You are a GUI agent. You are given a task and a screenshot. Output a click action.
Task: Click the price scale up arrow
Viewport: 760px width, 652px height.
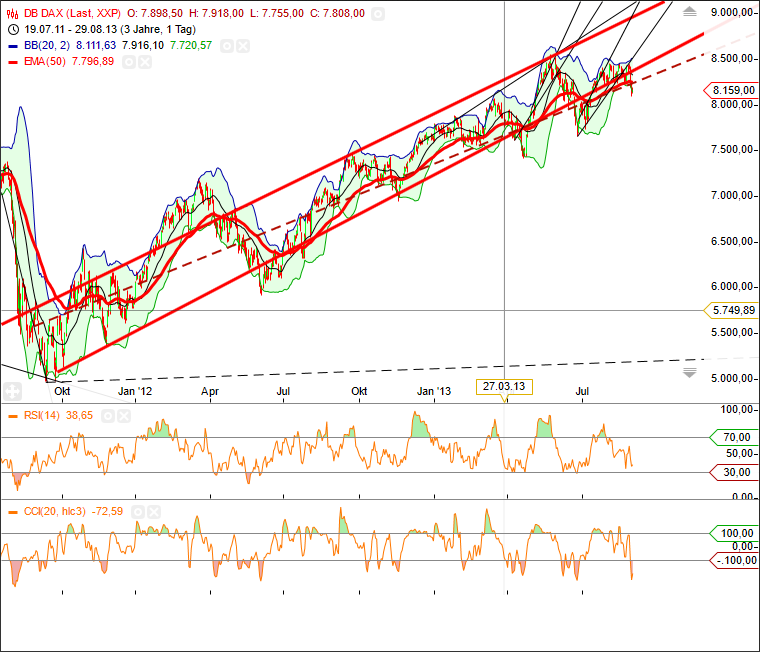pyautogui.click(x=690, y=12)
